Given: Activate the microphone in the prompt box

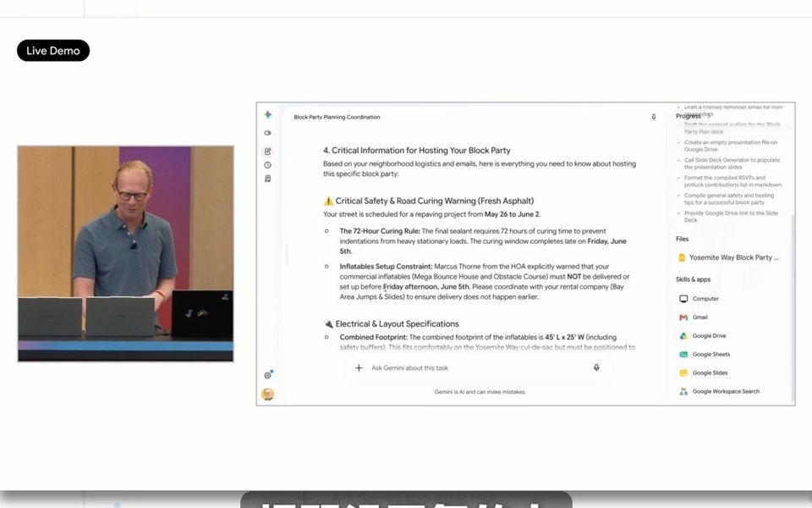Looking at the screenshot, I should [x=596, y=367].
